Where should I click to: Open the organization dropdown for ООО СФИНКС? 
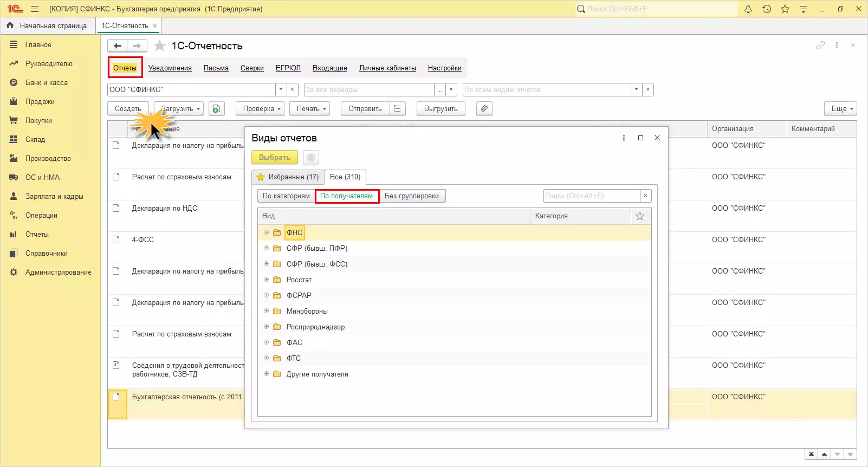(x=281, y=89)
